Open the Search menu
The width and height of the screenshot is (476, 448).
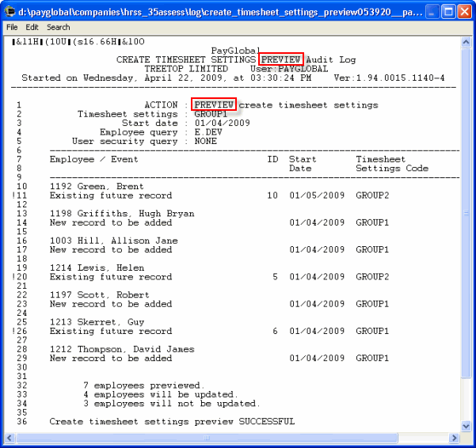coord(59,27)
